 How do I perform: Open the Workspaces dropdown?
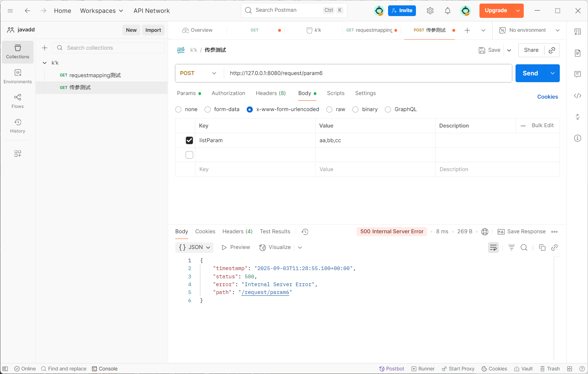(x=102, y=11)
